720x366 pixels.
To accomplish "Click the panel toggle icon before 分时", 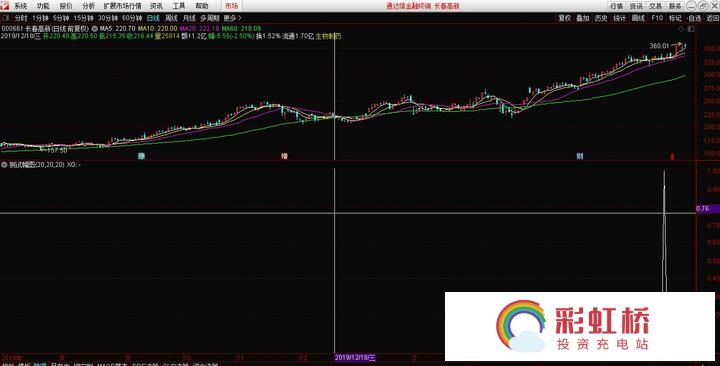I will pyautogui.click(x=6, y=18).
